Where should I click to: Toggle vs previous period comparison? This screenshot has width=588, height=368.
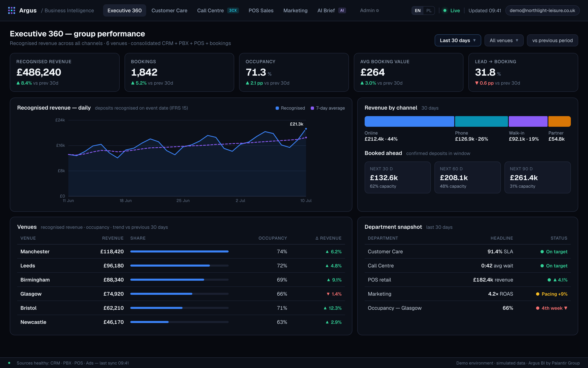pos(552,40)
